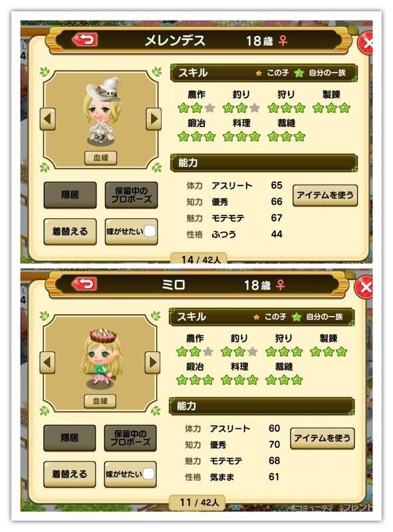
Task: Click 着替える for メレンデス
Action: click(70, 231)
